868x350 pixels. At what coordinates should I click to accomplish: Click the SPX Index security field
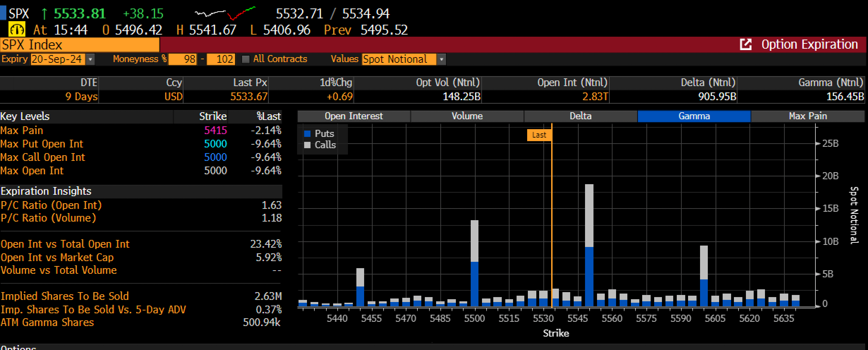tap(80, 45)
